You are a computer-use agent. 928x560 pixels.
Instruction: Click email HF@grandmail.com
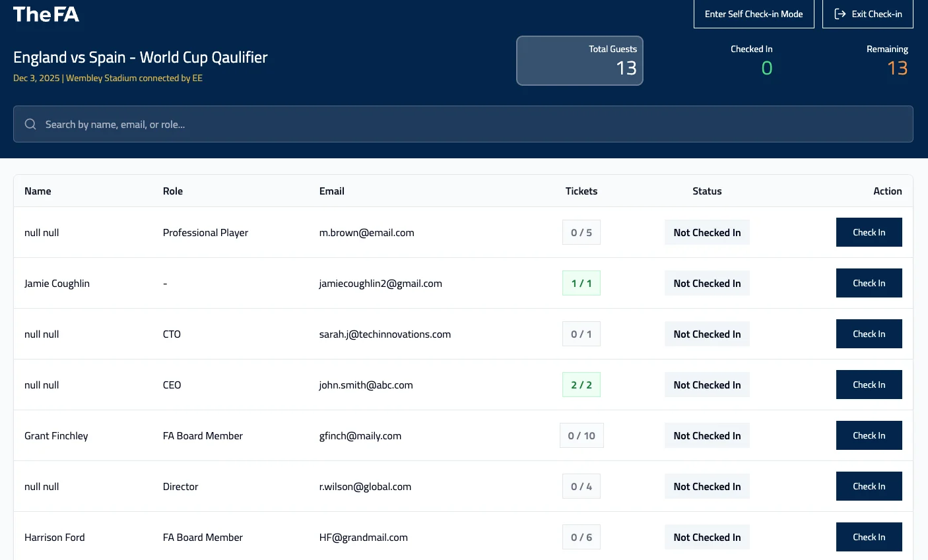click(364, 538)
